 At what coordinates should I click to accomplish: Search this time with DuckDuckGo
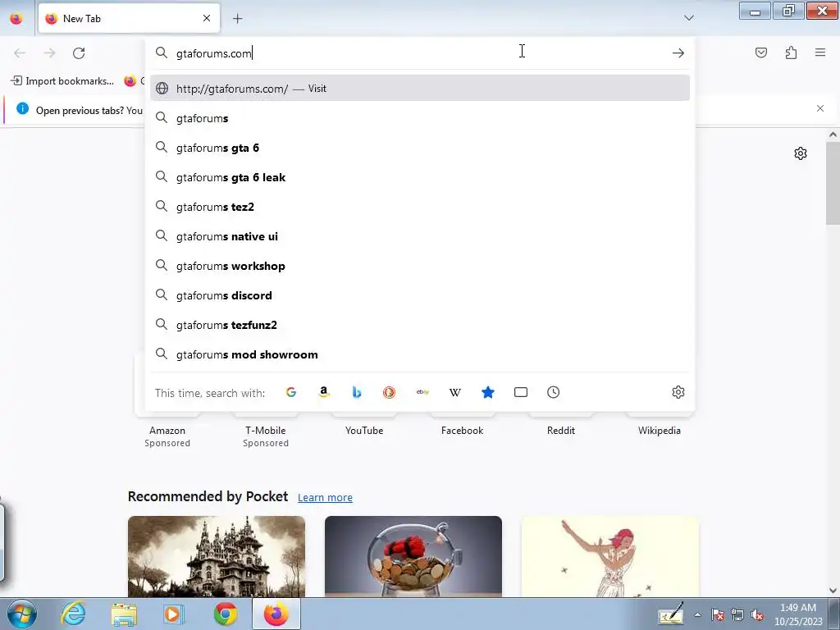(x=390, y=392)
